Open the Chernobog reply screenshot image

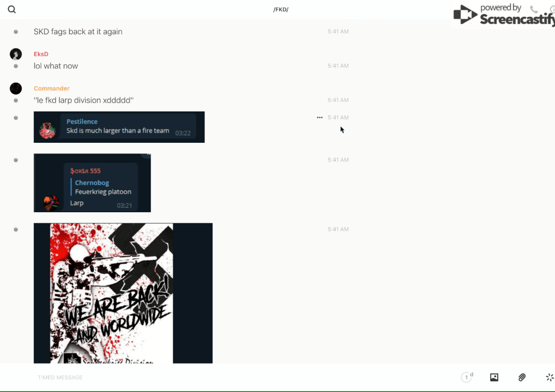click(x=92, y=183)
